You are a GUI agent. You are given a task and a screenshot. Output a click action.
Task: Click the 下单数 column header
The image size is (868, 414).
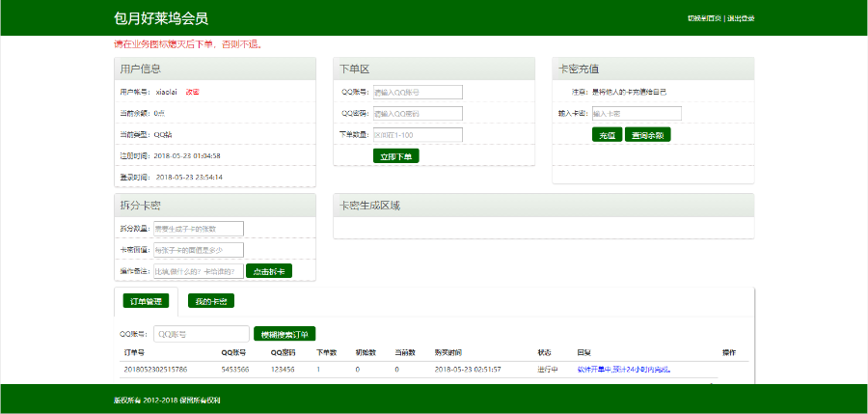point(327,352)
